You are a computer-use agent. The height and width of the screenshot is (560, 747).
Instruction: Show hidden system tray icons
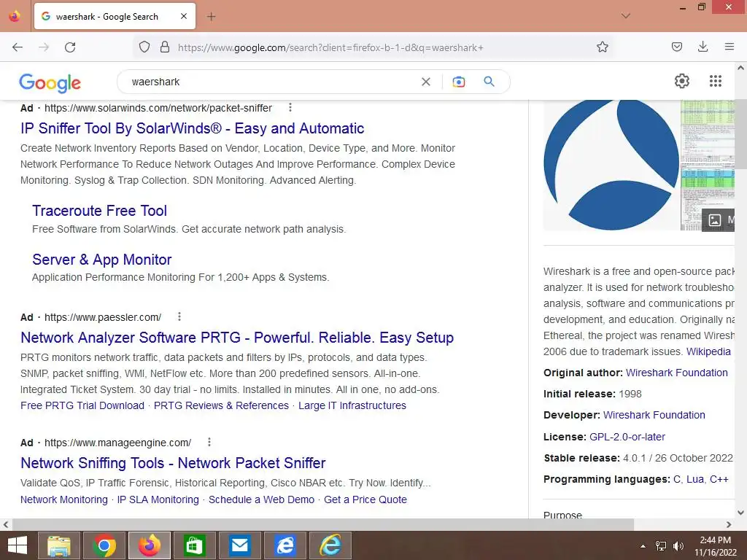click(x=643, y=545)
